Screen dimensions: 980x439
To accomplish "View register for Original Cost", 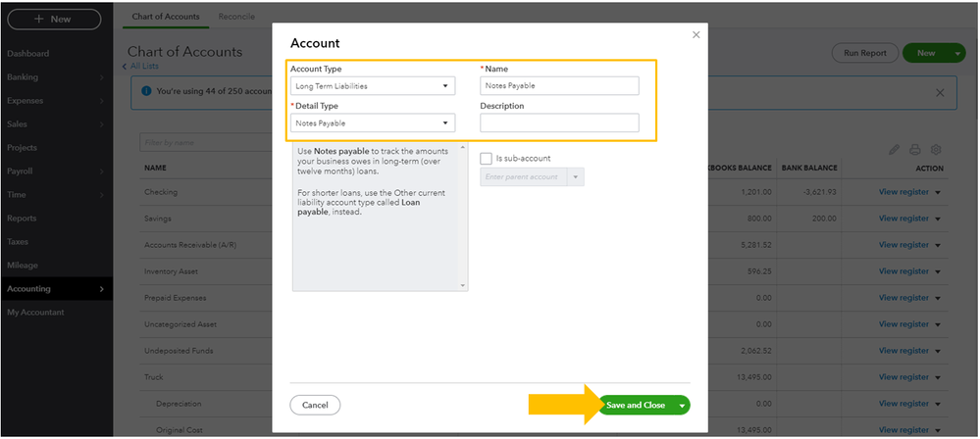I will click(903, 430).
